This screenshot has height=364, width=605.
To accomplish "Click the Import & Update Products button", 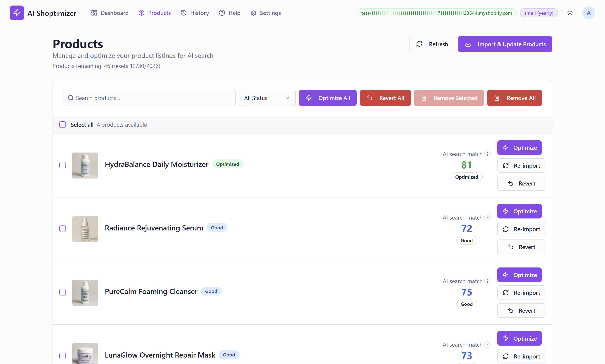I will pyautogui.click(x=505, y=44).
